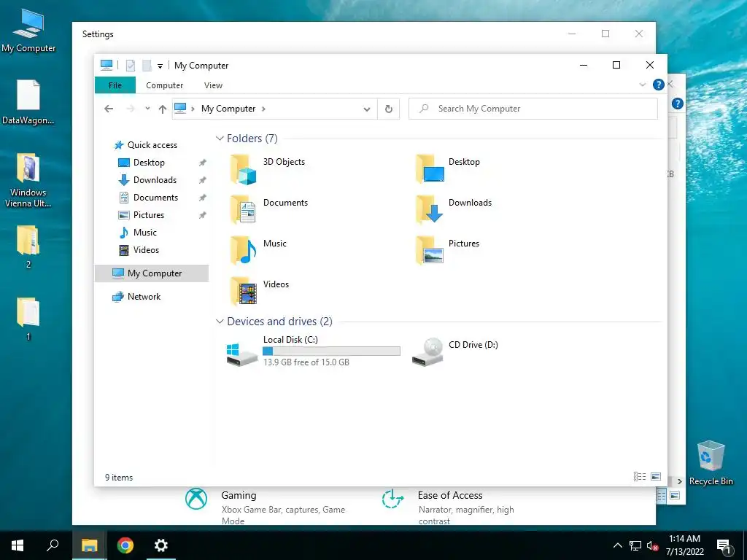Open the Computer ribbon tab
747x560 pixels.
pos(164,85)
